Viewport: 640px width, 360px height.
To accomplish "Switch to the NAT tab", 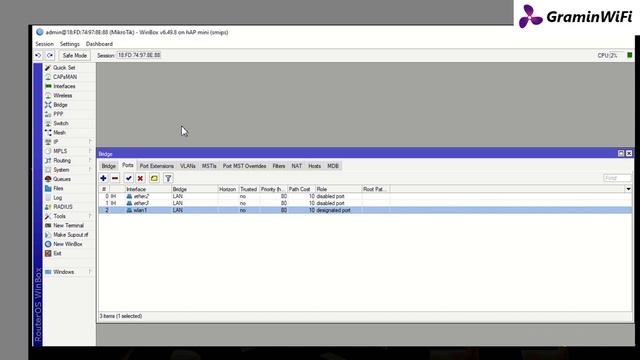I will pyautogui.click(x=297, y=166).
